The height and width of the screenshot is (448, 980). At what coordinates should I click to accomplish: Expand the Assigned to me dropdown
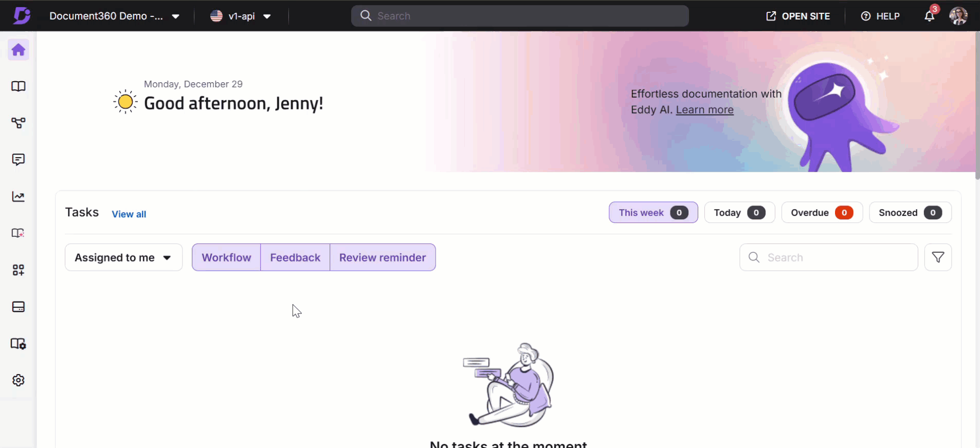click(123, 257)
